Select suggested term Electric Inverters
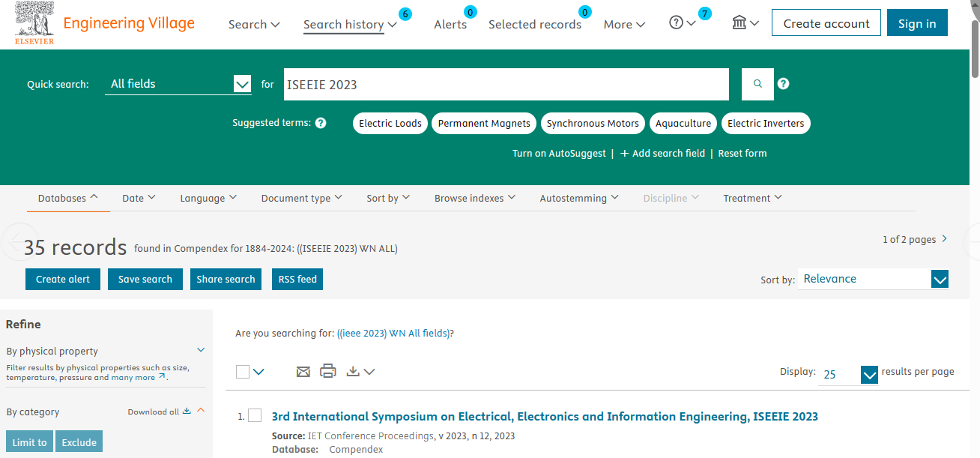 click(x=766, y=123)
